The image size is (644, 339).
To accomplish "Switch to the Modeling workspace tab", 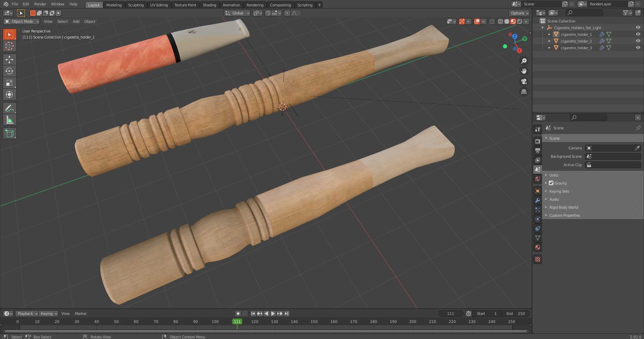I will pos(114,5).
